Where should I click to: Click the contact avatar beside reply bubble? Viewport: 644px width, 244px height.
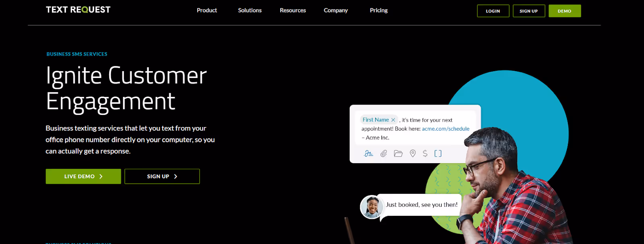coord(372,207)
